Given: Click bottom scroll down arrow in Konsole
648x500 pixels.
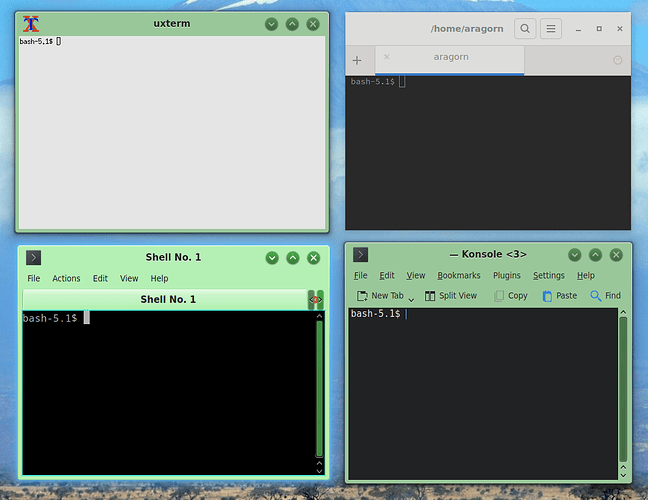Looking at the screenshot, I should (x=623, y=476).
